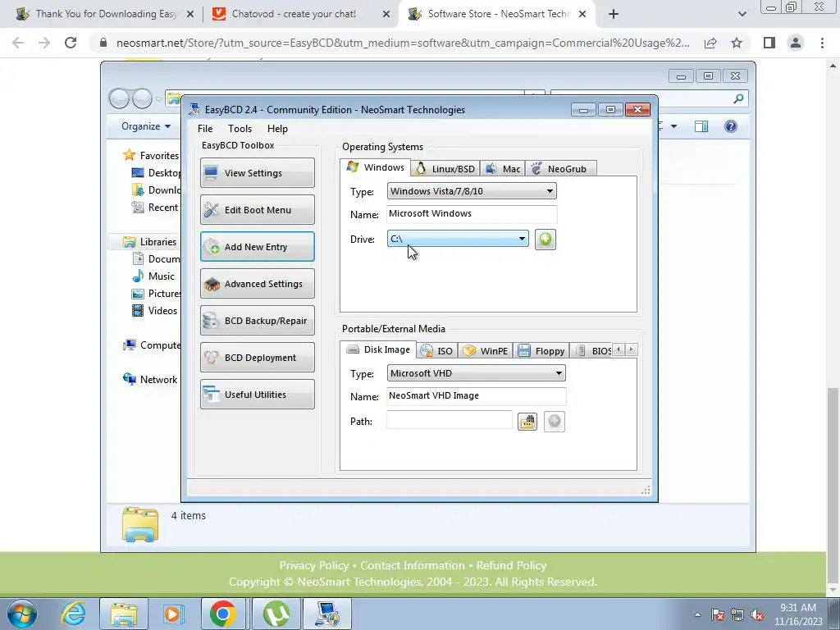840x630 pixels.
Task: Bookmark this page with star icon
Action: click(x=737, y=43)
